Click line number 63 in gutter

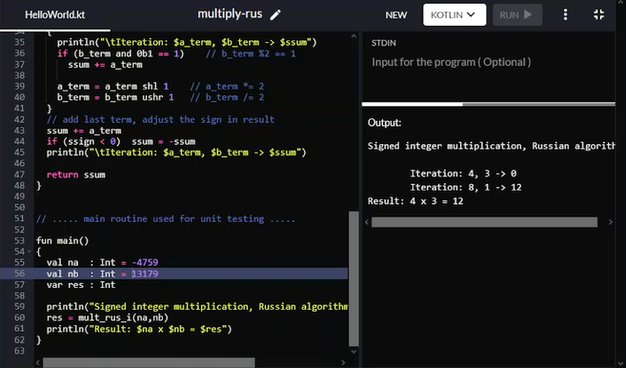tap(20, 351)
